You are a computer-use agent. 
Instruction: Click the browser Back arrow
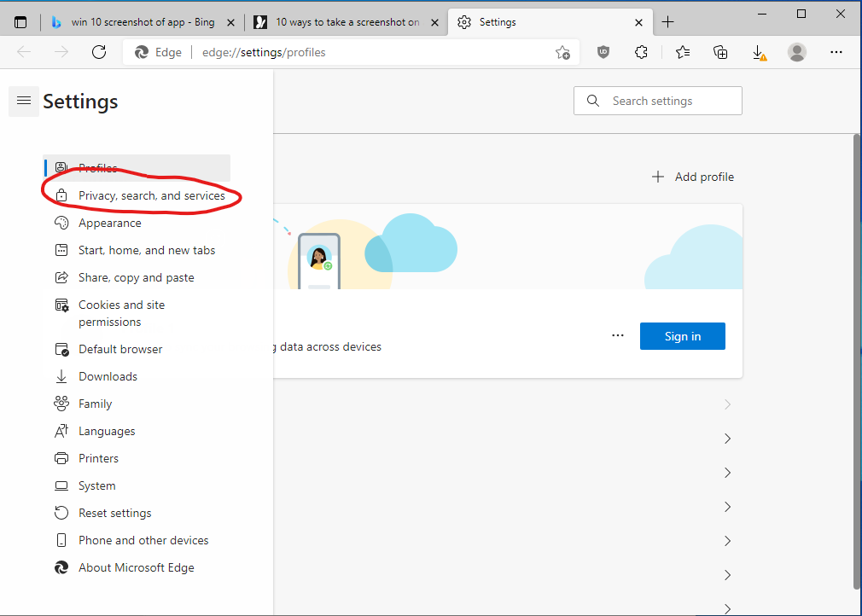click(x=24, y=52)
